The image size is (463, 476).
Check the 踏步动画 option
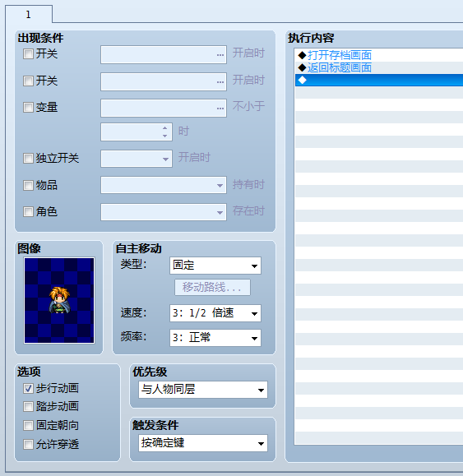(x=28, y=406)
